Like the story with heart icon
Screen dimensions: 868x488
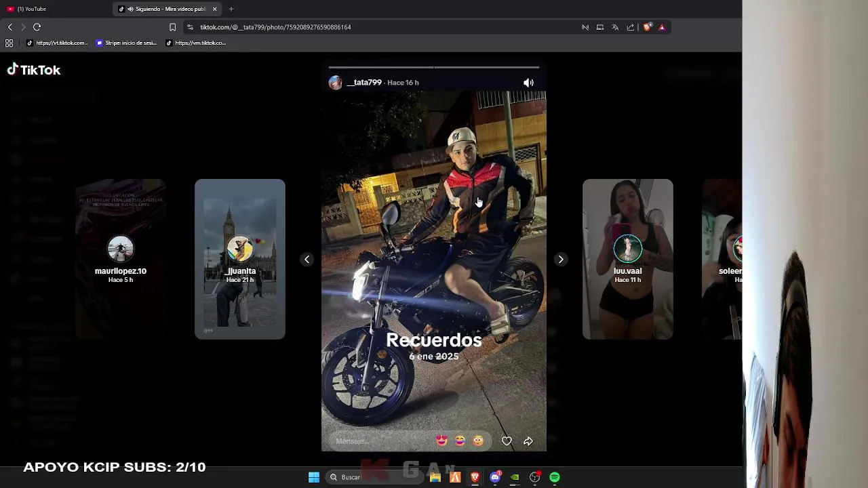click(507, 441)
